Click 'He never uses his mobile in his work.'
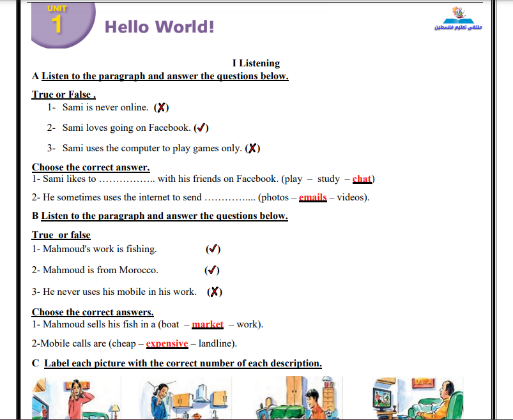The height and width of the screenshot is (420, 513). [x=119, y=292]
